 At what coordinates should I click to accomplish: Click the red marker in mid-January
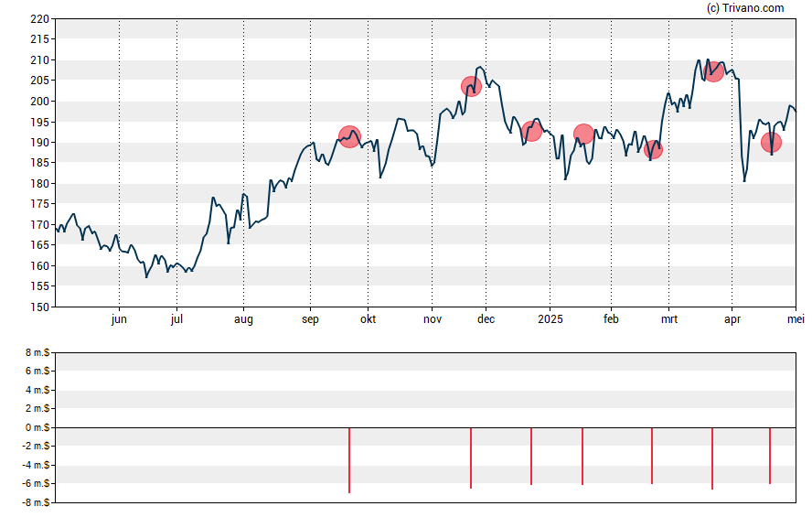tap(583, 135)
